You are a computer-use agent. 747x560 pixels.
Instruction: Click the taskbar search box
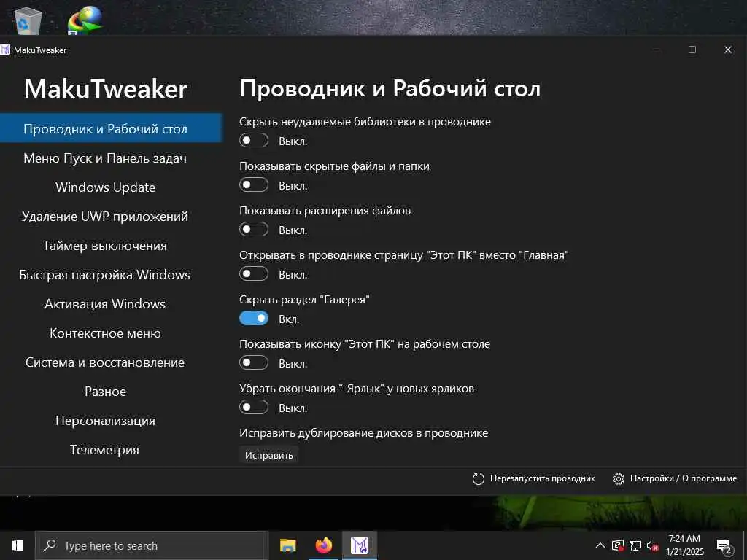point(152,545)
